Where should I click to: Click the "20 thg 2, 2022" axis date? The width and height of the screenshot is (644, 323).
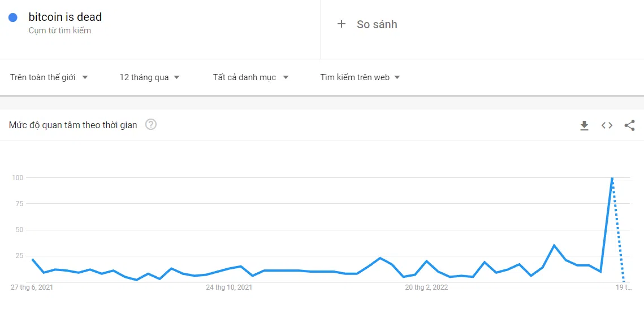[x=426, y=287]
